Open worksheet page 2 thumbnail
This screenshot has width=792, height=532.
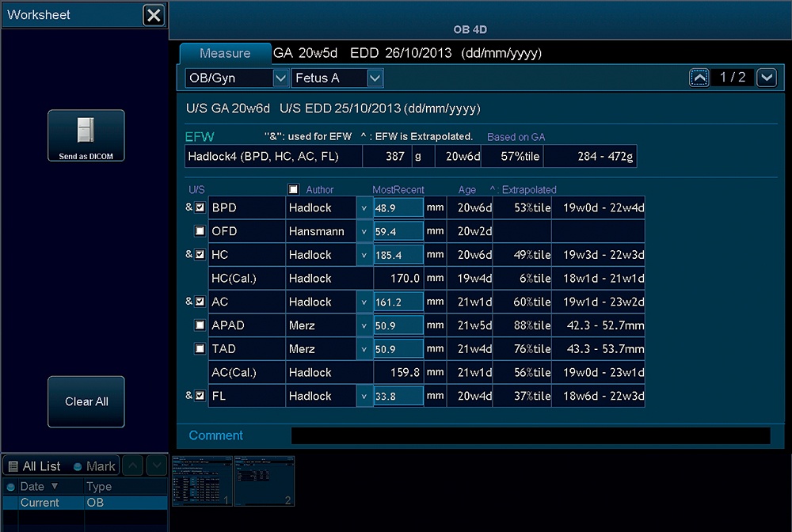(264, 481)
